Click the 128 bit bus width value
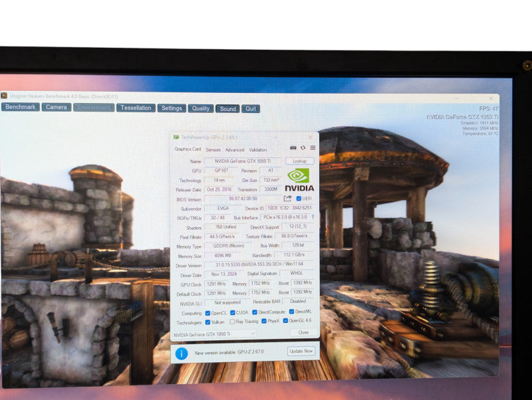 298,245
